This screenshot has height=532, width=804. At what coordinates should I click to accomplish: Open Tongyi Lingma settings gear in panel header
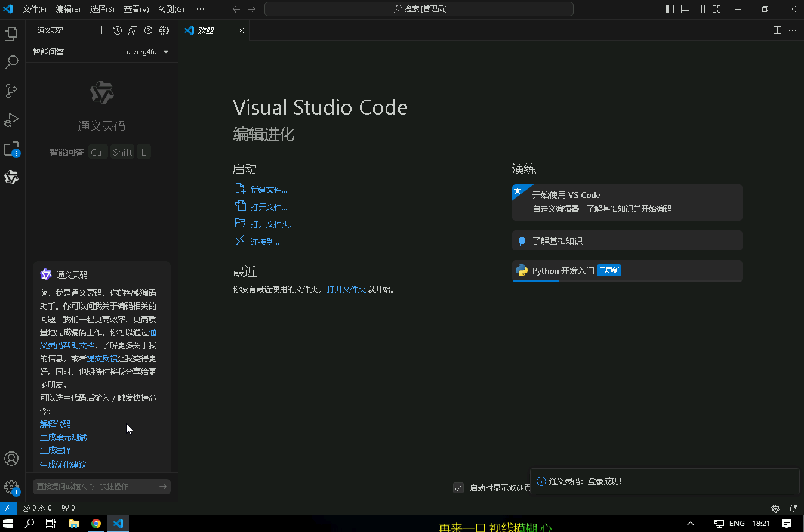pos(164,30)
